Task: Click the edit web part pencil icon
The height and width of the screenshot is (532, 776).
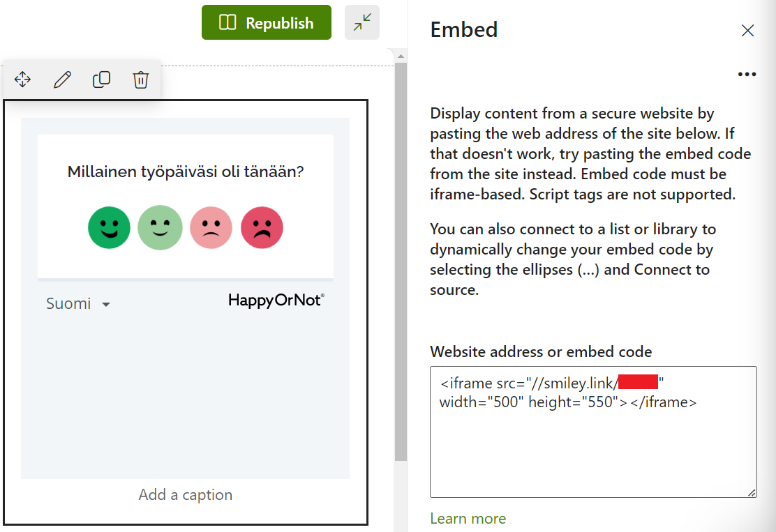Action: [62, 79]
